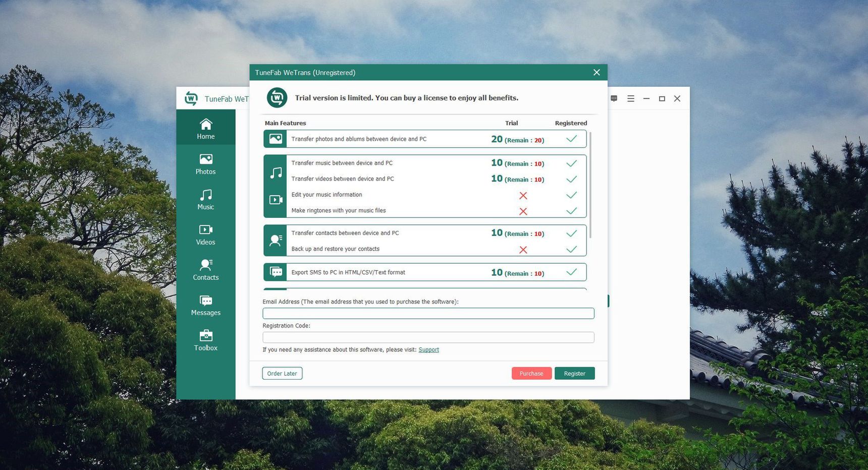Image resolution: width=868 pixels, height=470 pixels.
Task: Focus the Registration Code input field
Action: 428,337
